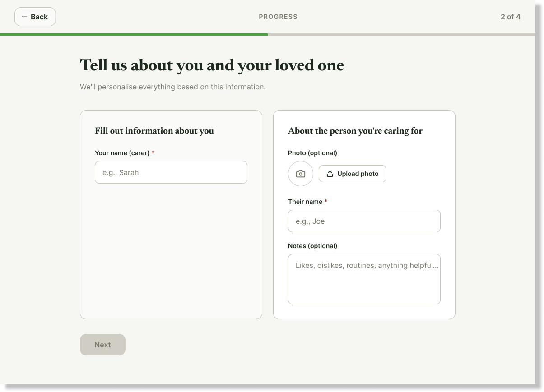
Task: Click the Notes (optional) label
Action: (312, 246)
